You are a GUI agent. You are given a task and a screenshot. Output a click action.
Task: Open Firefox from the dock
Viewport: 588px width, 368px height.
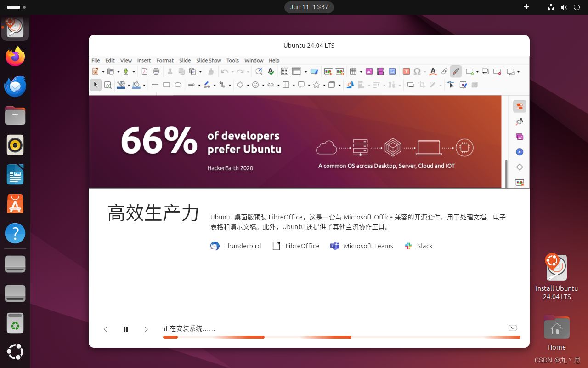point(15,57)
